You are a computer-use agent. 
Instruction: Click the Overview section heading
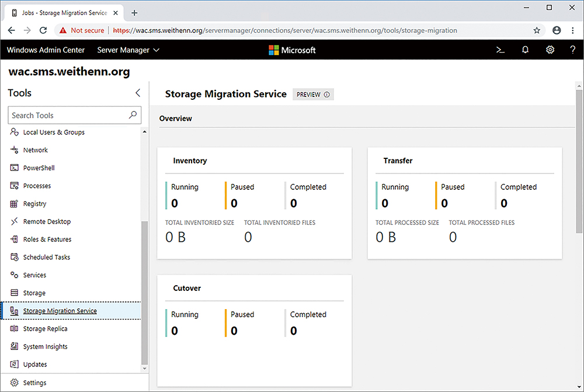tap(175, 119)
